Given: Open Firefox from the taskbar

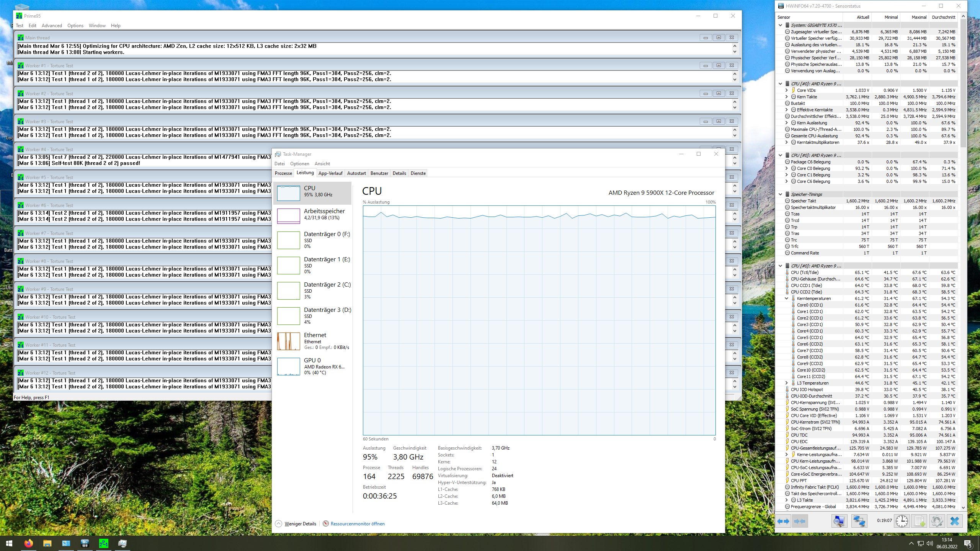Looking at the screenshot, I should click(28, 543).
